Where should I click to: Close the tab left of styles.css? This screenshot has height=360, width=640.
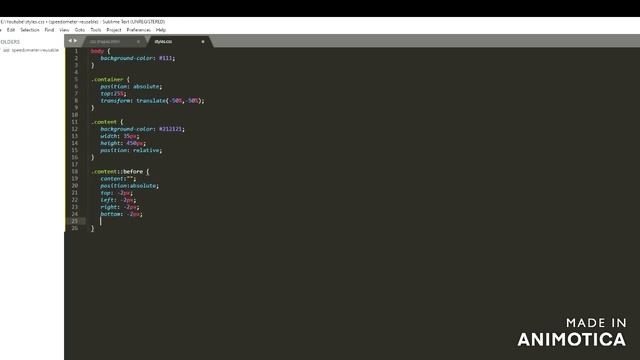point(138,42)
